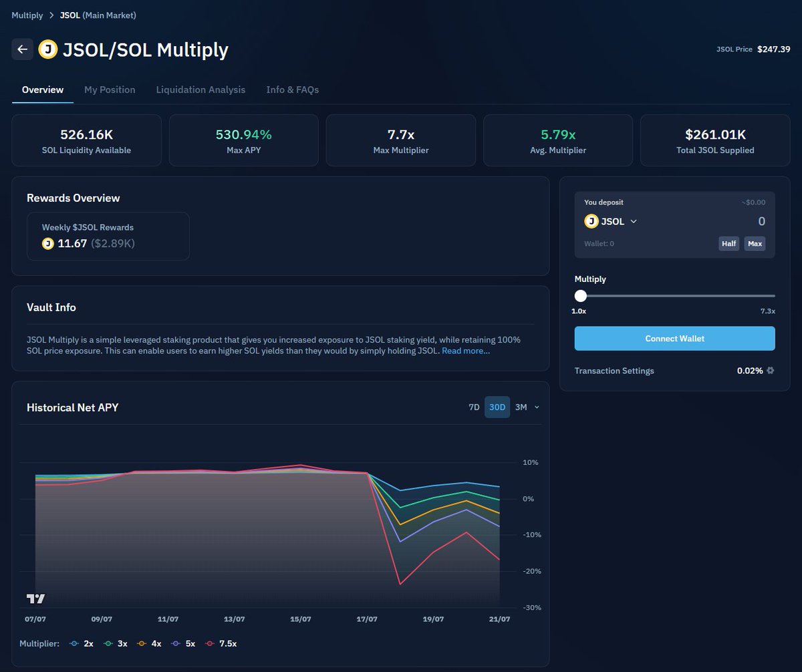Screen dimensions: 802x672
Task: Click the JSOL coin icon in deposit box
Action: pos(591,221)
